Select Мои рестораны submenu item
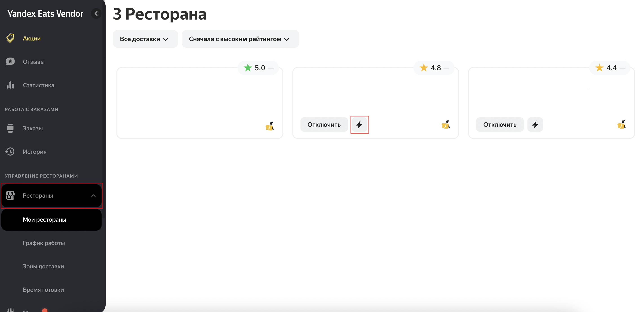 (x=44, y=219)
